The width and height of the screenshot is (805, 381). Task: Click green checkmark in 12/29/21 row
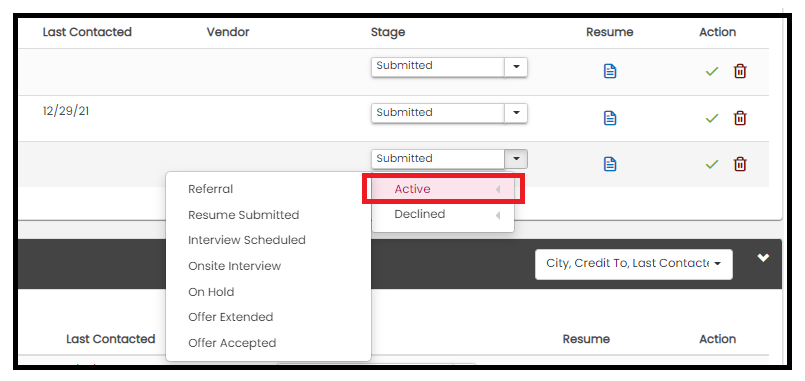(712, 119)
